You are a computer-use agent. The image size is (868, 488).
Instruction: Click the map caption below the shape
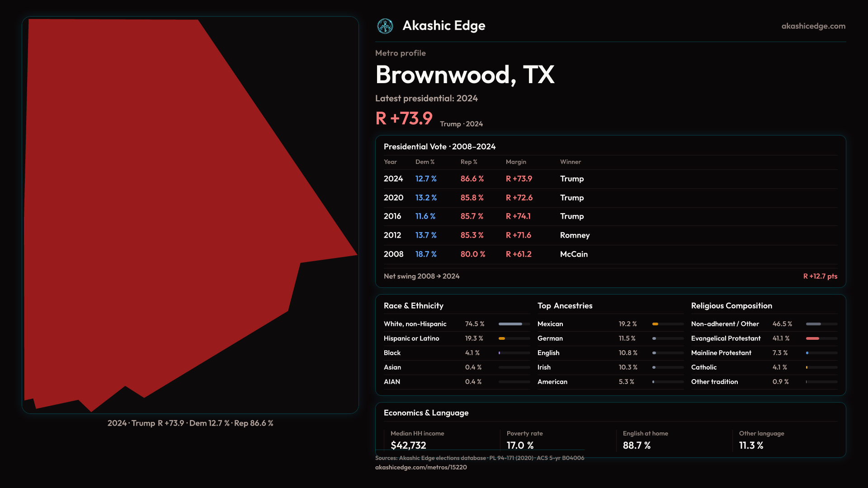click(x=190, y=423)
